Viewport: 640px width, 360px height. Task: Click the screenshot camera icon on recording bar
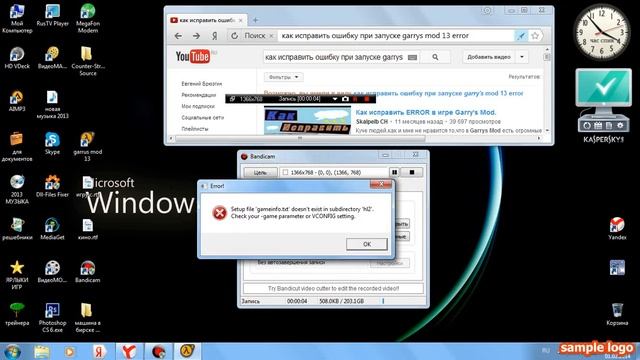(x=345, y=99)
